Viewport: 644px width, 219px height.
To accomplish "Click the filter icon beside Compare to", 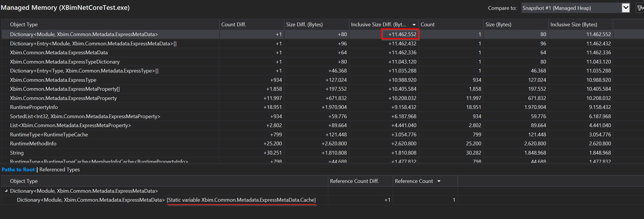I will (640, 8).
